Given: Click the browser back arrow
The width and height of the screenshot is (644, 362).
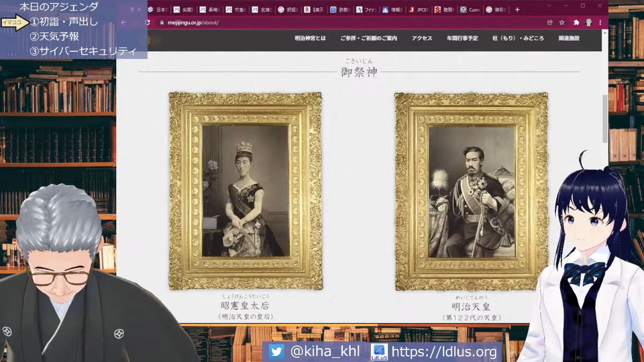Looking at the screenshot, I should point(123,23).
